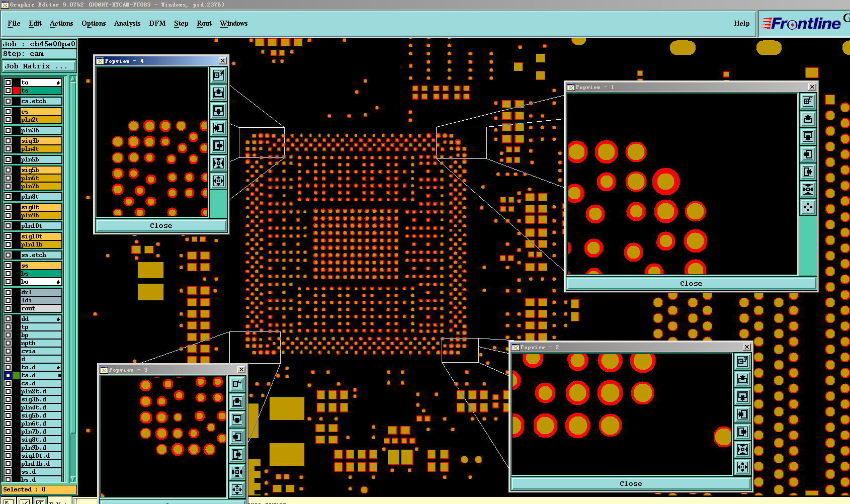Click top window-link icon in Popview 2
Screen dimensions: 850x504
point(742,361)
